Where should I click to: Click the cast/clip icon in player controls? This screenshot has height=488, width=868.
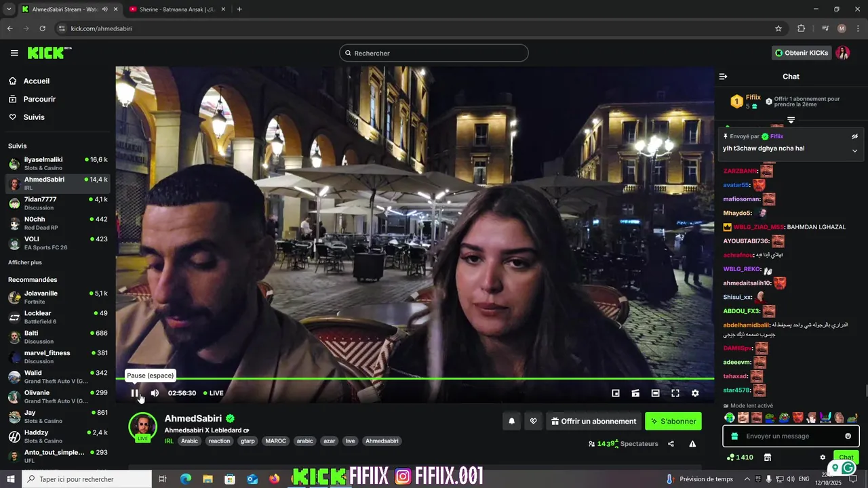(x=635, y=393)
